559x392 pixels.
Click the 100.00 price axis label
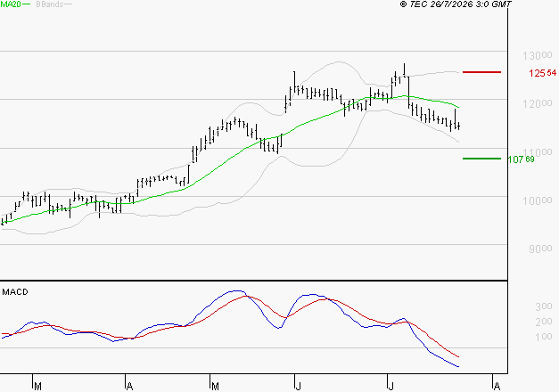click(538, 200)
